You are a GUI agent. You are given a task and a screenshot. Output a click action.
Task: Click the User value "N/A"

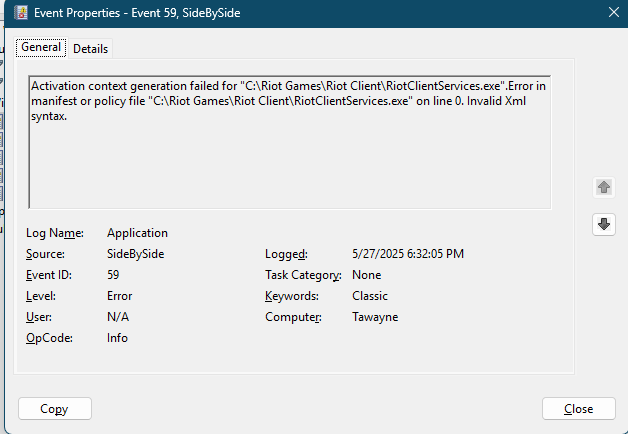[x=118, y=317]
